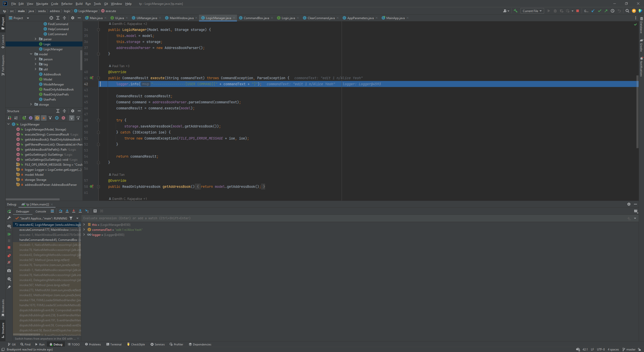644x352 pixels.
Task: Click the green Commit checkmark toolbar icon
Action: [600, 11]
